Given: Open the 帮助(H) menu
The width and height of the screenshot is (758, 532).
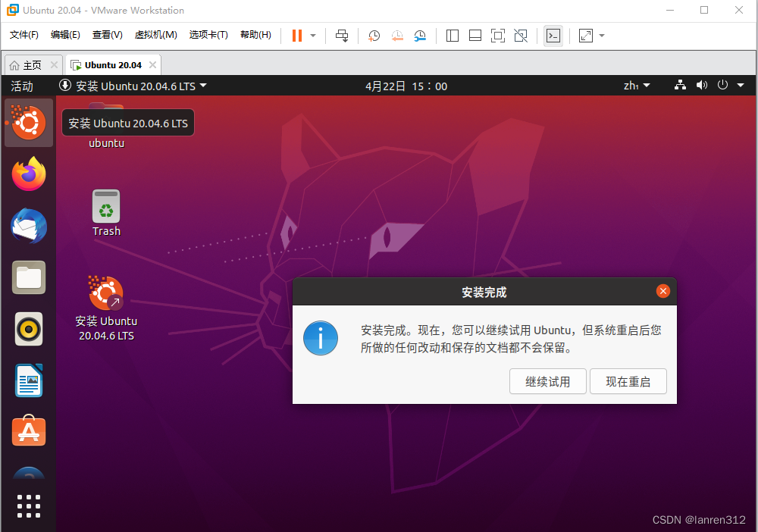Looking at the screenshot, I should click(255, 35).
